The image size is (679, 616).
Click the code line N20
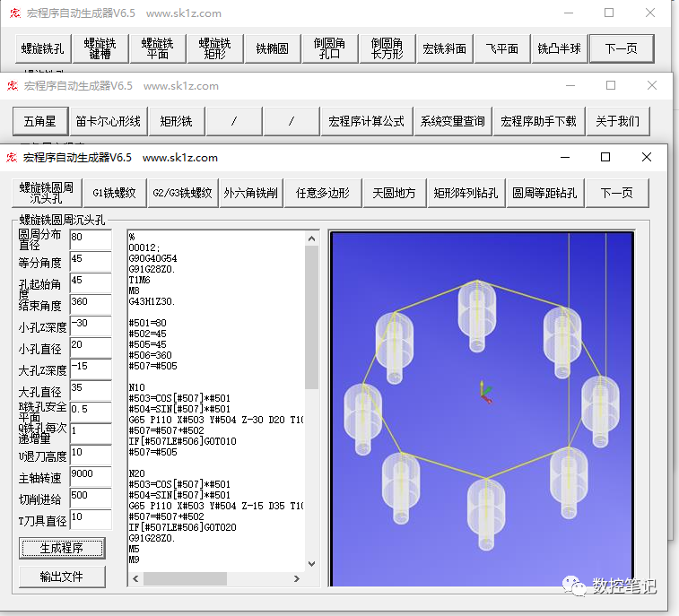click(137, 473)
